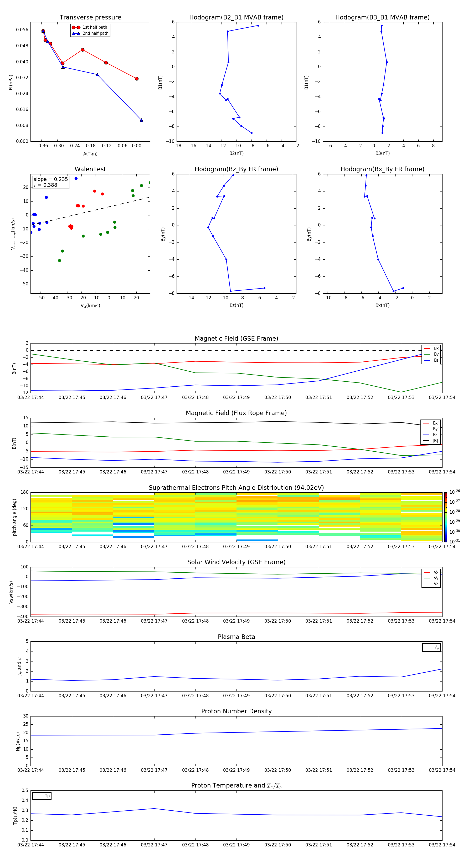The image size is (473, 868).
Task: Click the 'B1(nT)' label of B2_B1 hodogram
Action: coord(160,82)
